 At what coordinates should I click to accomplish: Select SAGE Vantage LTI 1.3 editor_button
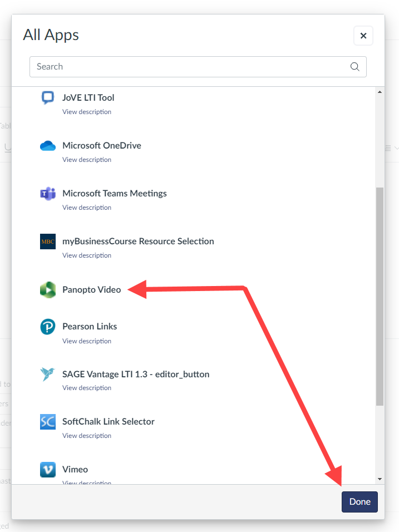136,374
